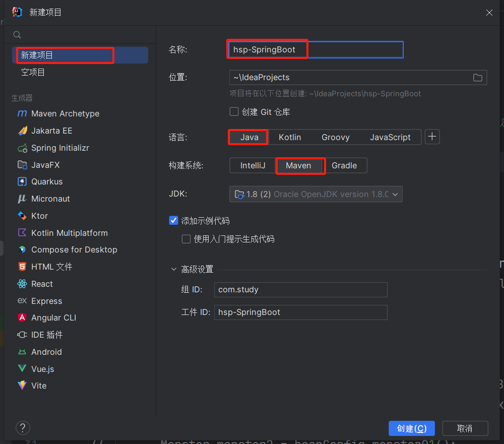Open help with the question mark button
Image resolution: width=504 pixels, height=444 pixels.
(23, 428)
